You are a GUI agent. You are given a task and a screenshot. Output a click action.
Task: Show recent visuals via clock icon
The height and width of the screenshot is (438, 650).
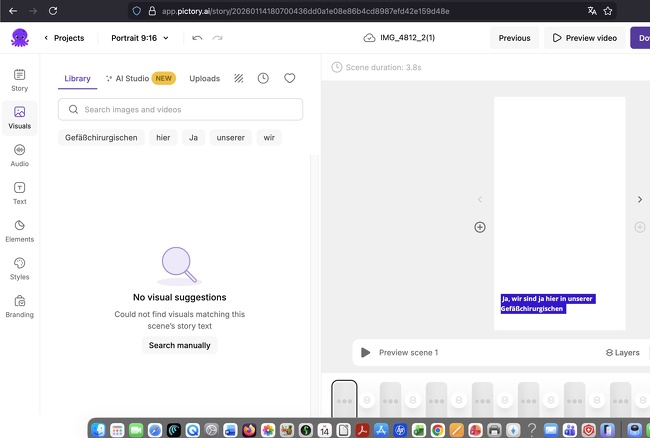point(263,78)
